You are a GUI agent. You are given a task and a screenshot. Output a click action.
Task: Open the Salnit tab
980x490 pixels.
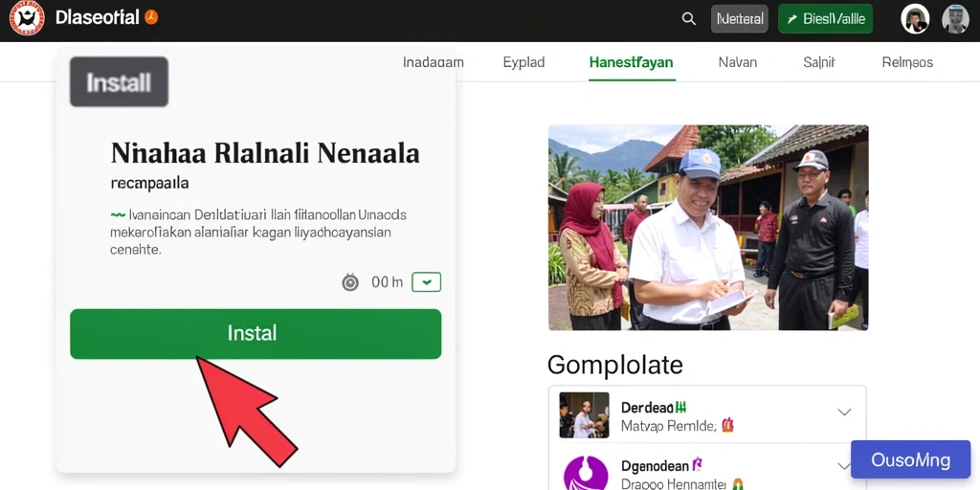point(819,62)
